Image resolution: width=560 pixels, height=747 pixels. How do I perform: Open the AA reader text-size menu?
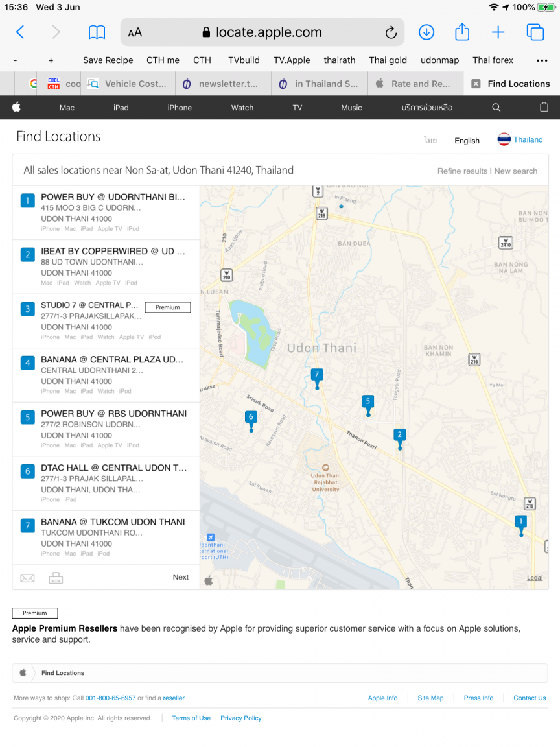click(x=135, y=32)
